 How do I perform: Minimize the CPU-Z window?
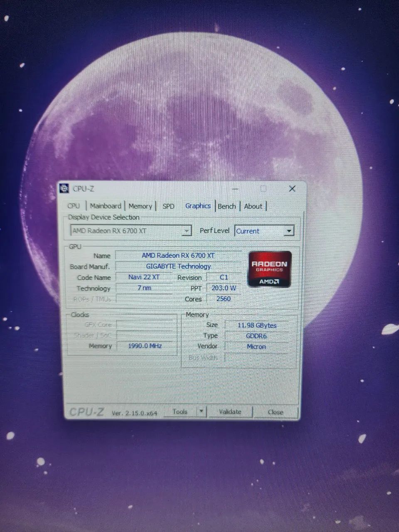tap(236, 189)
